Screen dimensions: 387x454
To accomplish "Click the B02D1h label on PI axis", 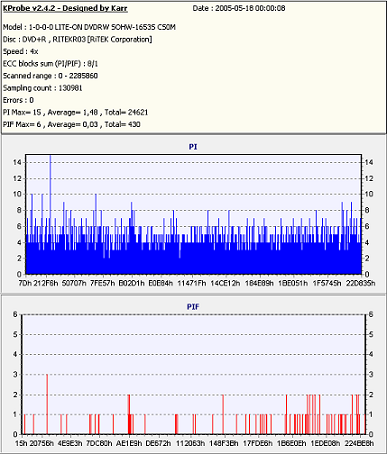I will click(x=132, y=283).
